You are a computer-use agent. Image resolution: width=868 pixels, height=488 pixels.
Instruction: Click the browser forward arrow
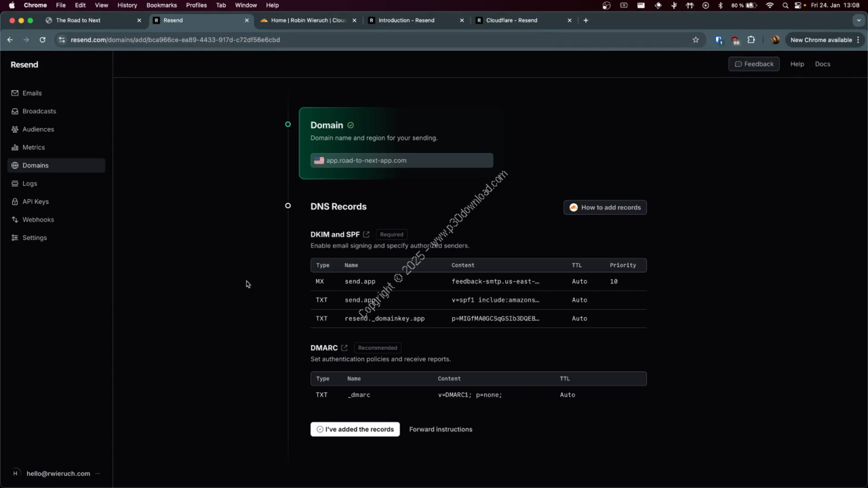(x=26, y=40)
